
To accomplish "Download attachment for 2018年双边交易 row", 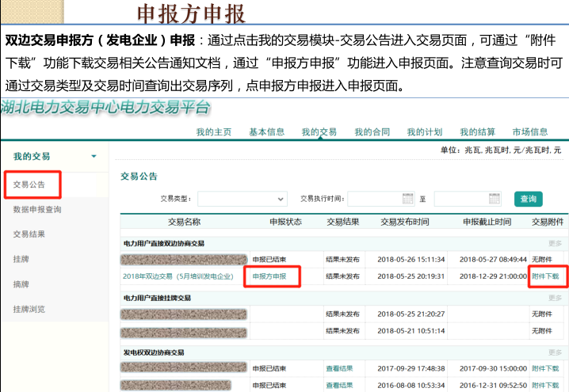I will coord(545,276).
